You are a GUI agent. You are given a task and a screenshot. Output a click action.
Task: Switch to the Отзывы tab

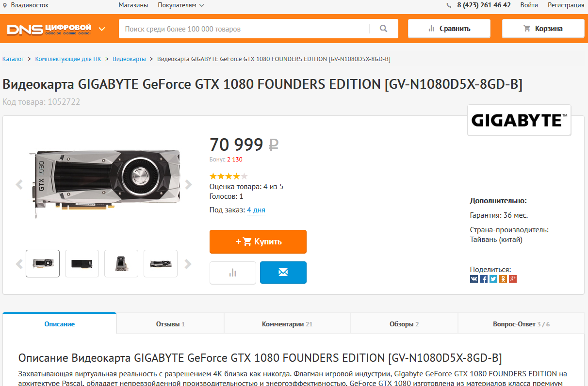(170, 324)
